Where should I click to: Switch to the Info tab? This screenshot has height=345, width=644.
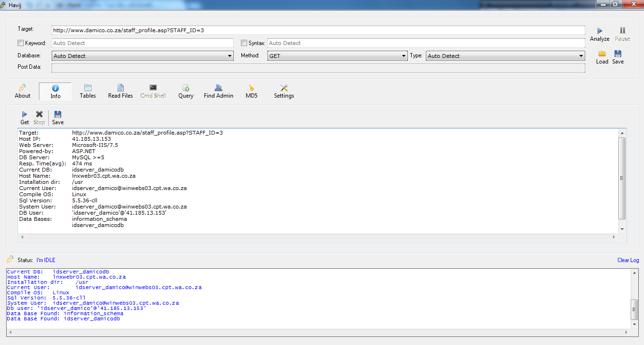click(55, 91)
